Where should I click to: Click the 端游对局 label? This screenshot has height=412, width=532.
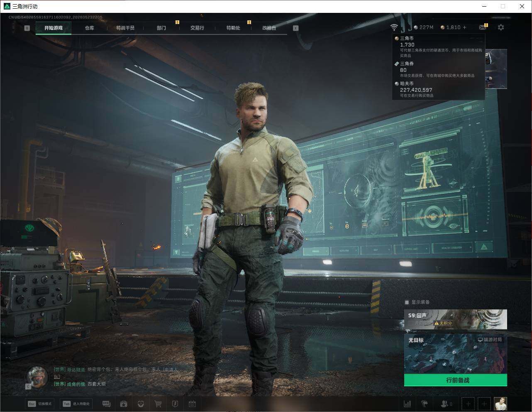pyautogui.click(x=490, y=340)
